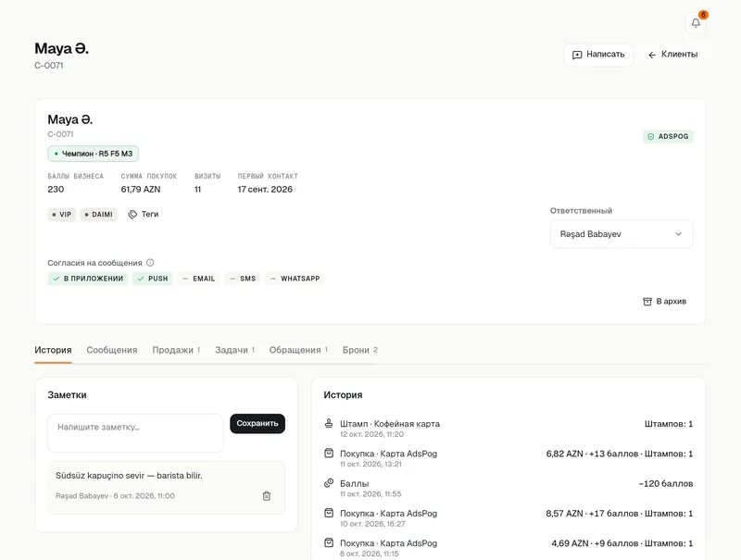Open the Обращения tab
The height and width of the screenshot is (560, 741).
(x=298, y=350)
